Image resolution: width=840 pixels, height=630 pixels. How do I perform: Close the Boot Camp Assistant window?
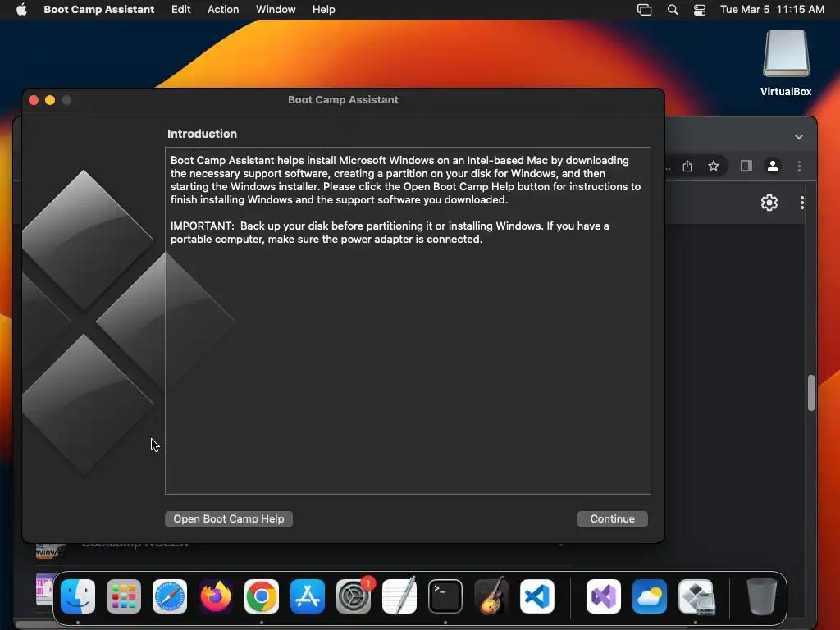[34, 100]
